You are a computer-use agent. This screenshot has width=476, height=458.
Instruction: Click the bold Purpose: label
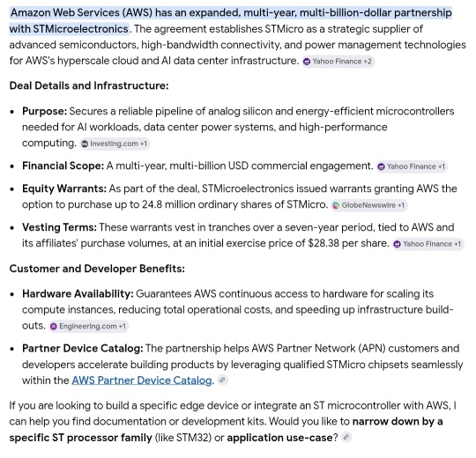(44, 111)
